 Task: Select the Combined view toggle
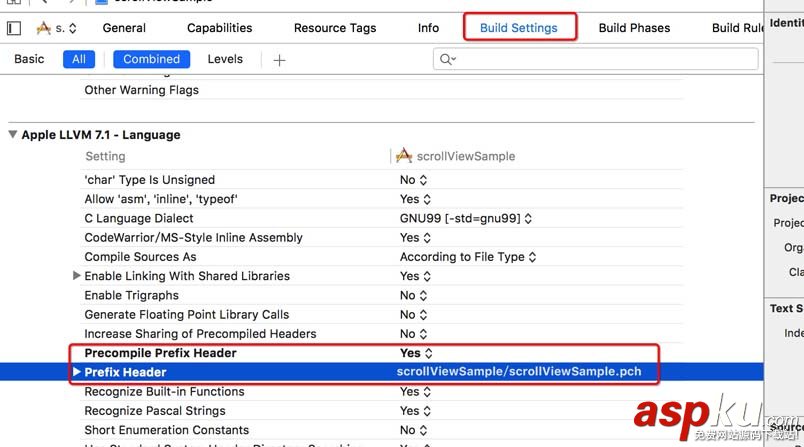(x=152, y=59)
